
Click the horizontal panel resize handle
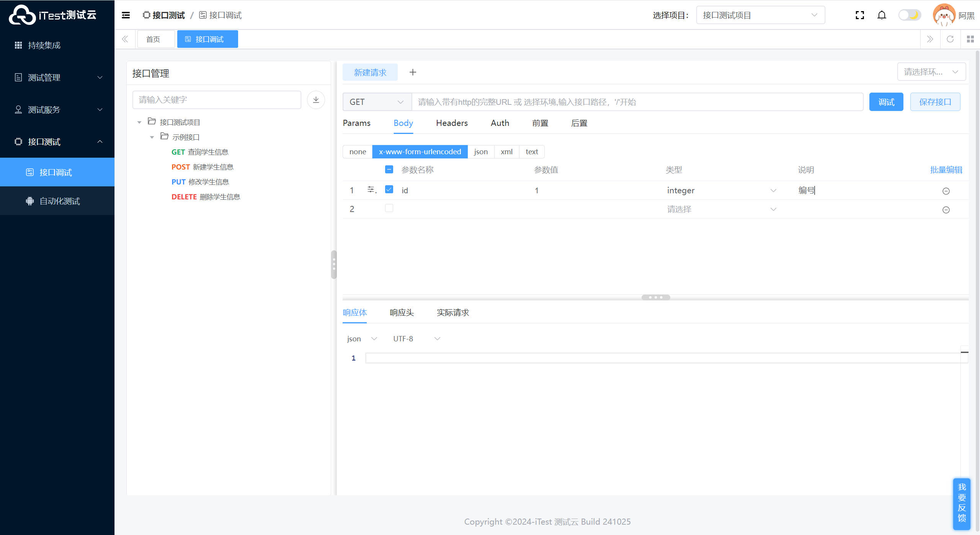[x=655, y=297]
